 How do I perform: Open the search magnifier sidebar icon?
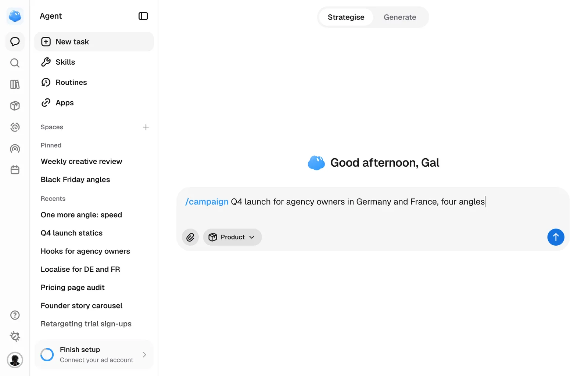15,63
